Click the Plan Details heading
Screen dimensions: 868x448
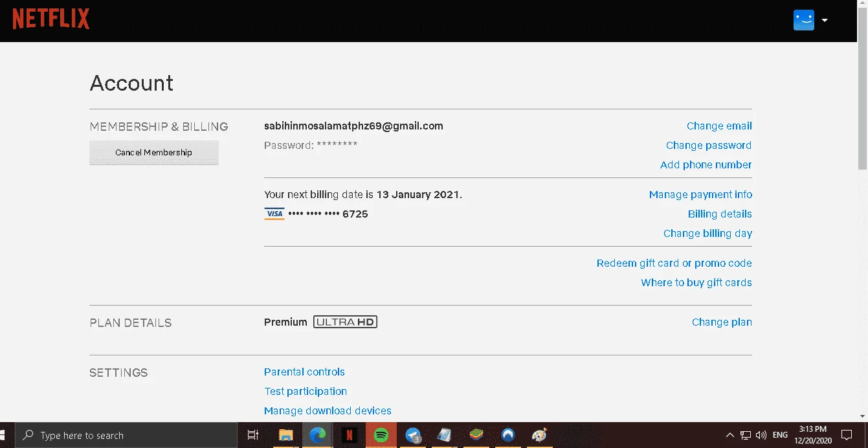[130, 323]
